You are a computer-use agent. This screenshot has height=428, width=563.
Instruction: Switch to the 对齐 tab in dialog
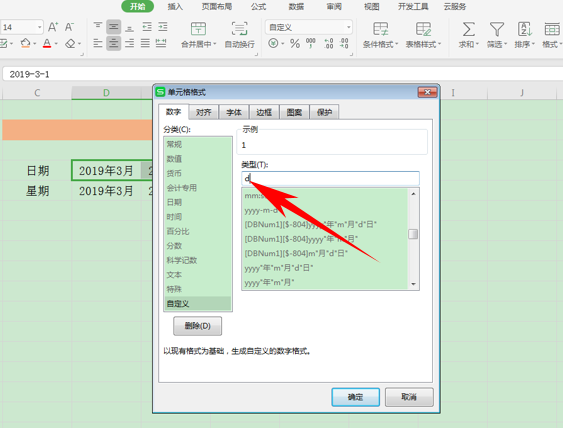tap(204, 112)
